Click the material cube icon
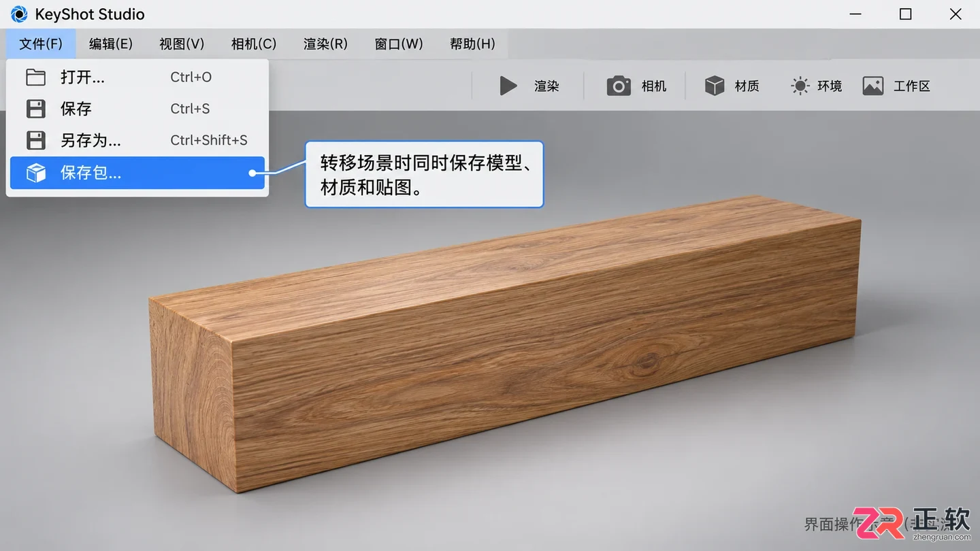The image size is (980, 551). click(715, 86)
